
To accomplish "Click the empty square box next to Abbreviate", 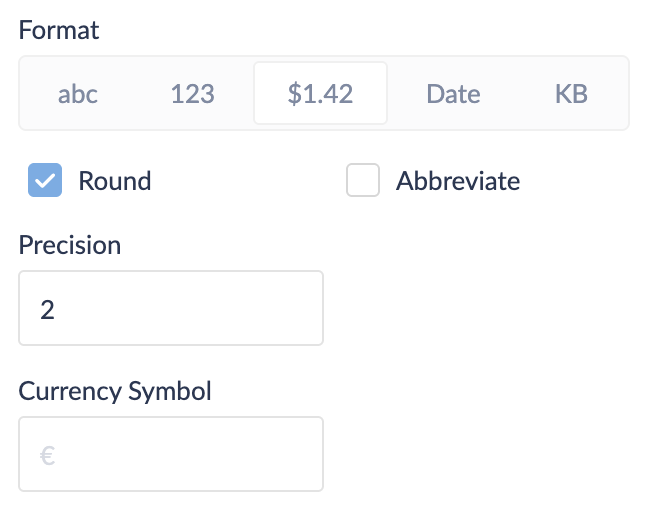I will (x=363, y=181).
